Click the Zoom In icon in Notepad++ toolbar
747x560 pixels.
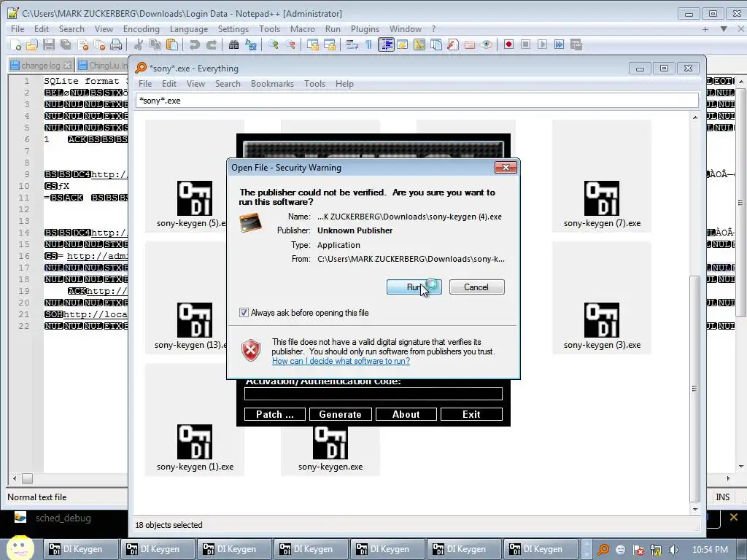click(274, 44)
